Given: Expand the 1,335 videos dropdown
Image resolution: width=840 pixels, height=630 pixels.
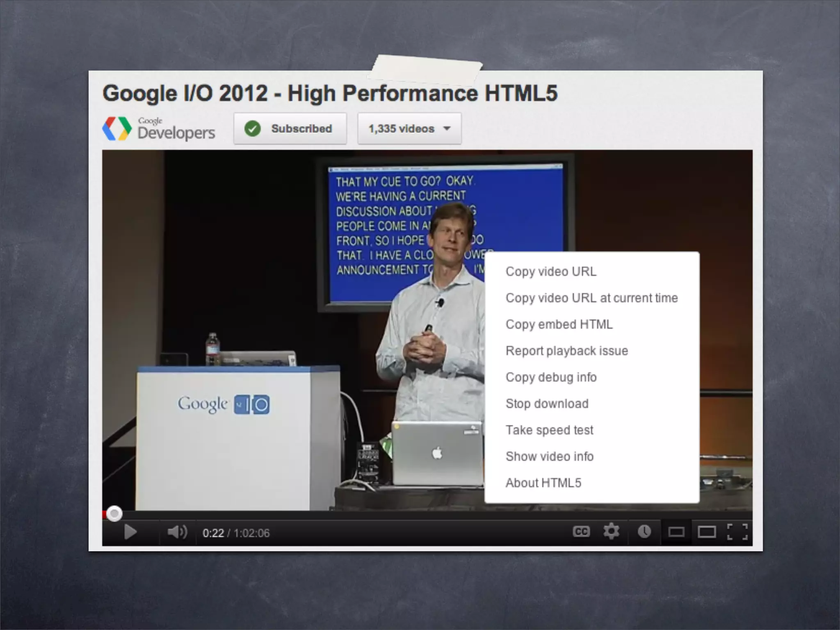Looking at the screenshot, I should tap(409, 128).
